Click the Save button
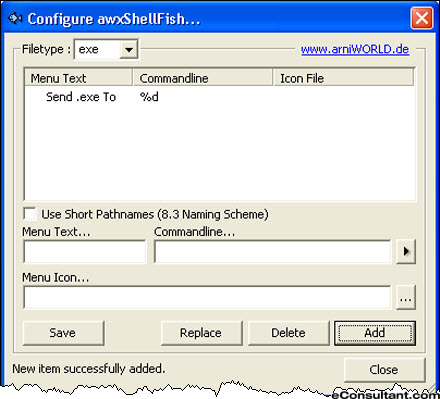Viewport: 440px width, 399px height. tap(63, 333)
